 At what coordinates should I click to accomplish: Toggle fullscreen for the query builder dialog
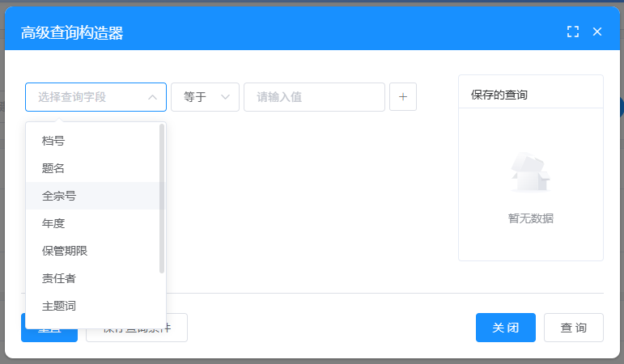tap(573, 32)
